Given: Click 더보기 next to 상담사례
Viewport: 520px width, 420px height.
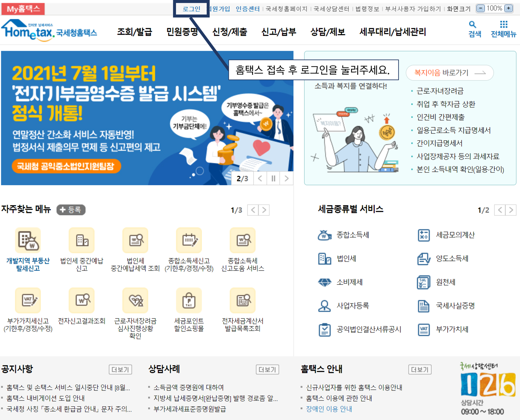Looking at the screenshot, I should click(x=267, y=369).
